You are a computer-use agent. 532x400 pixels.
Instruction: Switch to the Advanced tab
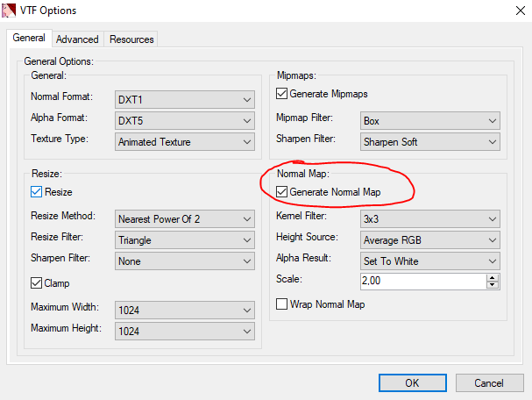pyautogui.click(x=77, y=39)
